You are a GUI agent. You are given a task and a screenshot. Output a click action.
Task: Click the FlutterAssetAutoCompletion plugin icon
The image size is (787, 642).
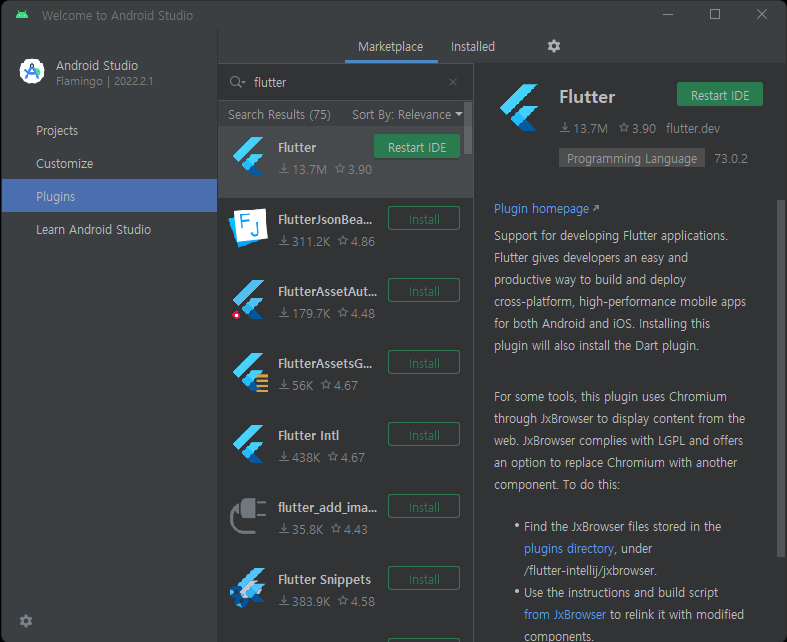248,300
